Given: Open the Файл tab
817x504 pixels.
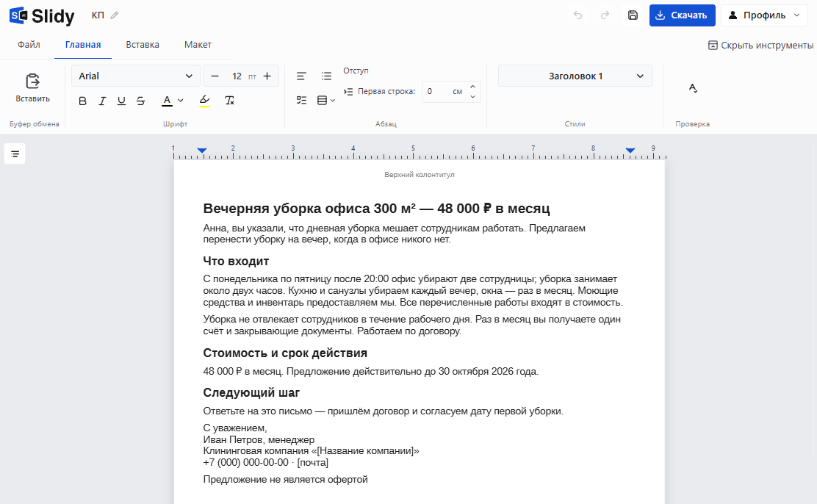Looking at the screenshot, I should [29, 45].
